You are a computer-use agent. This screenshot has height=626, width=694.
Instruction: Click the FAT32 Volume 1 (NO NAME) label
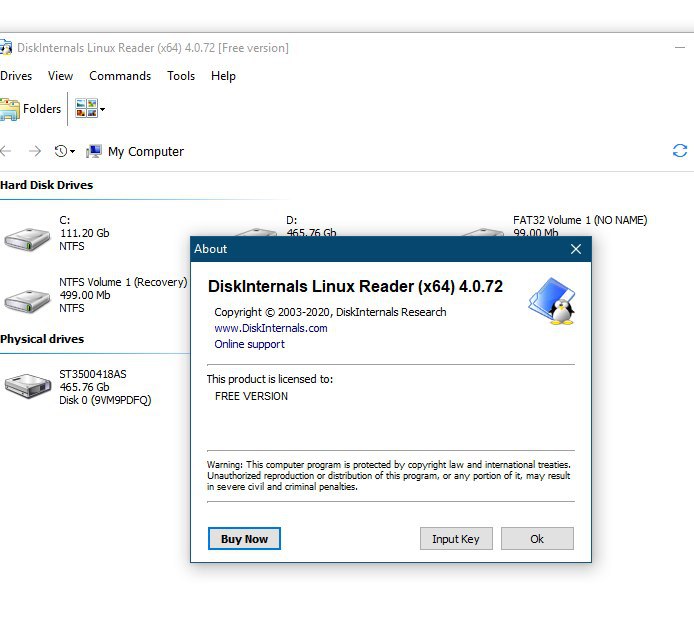(x=580, y=220)
